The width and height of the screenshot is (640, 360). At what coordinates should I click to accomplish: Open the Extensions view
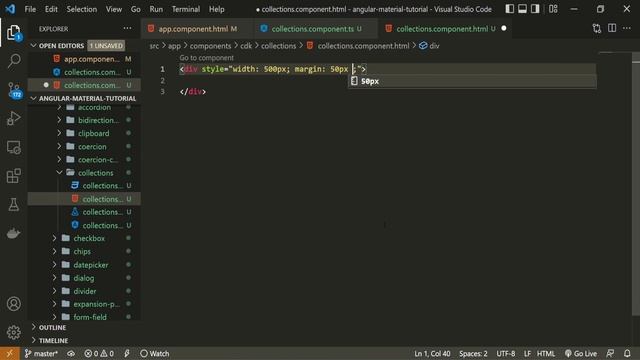(x=13, y=176)
